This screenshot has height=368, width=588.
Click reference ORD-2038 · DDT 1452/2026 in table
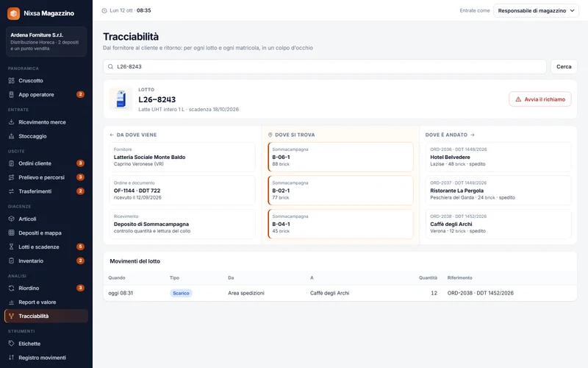pos(481,293)
